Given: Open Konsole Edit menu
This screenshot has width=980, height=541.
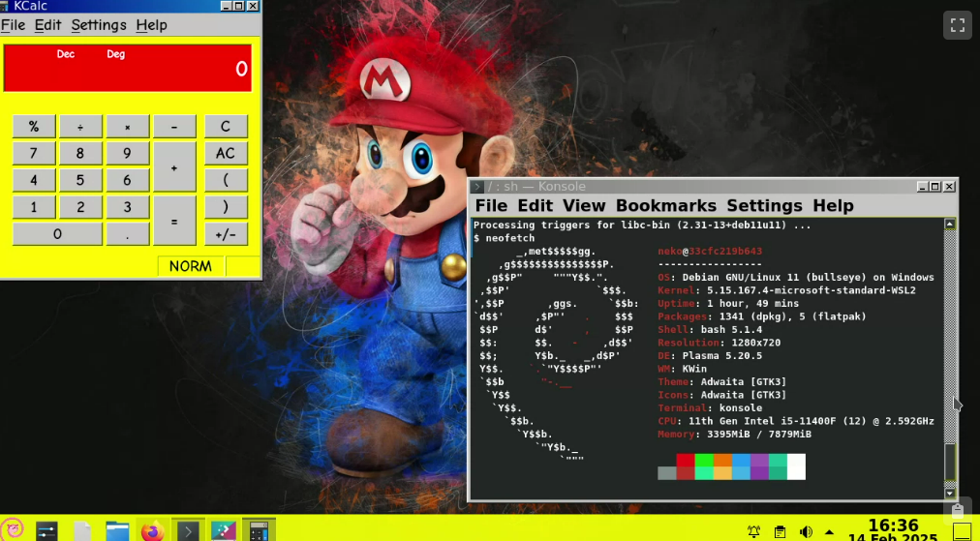Looking at the screenshot, I should click(535, 205).
